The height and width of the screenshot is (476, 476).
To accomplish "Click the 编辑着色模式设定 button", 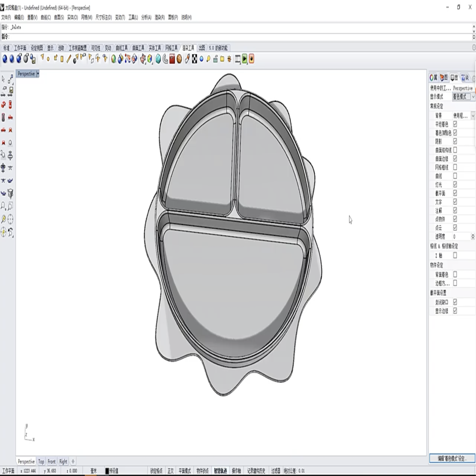I will coord(452,458).
